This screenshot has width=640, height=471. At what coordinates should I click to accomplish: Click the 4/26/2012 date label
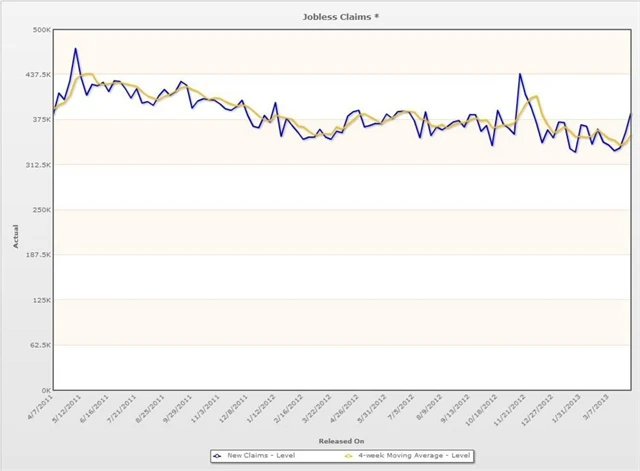(x=344, y=408)
